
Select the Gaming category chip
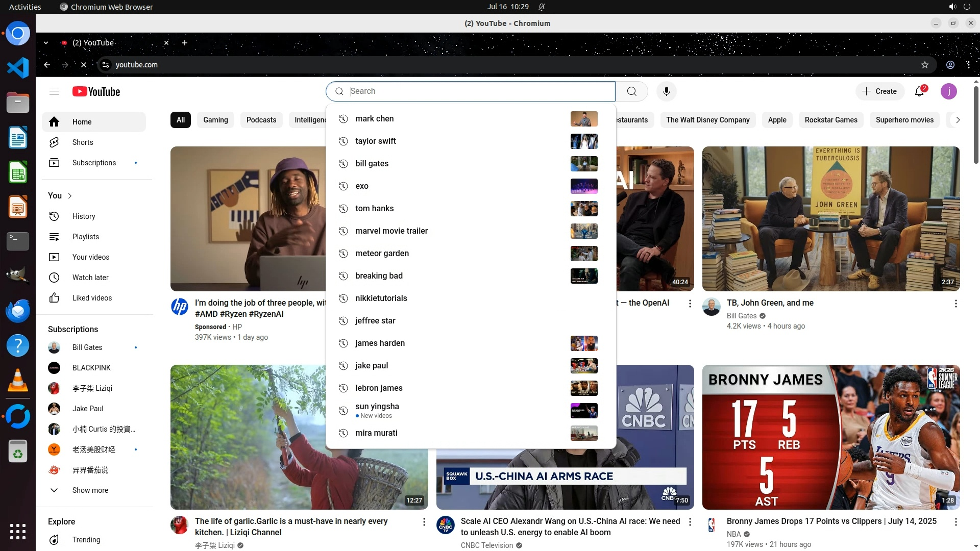(x=215, y=120)
